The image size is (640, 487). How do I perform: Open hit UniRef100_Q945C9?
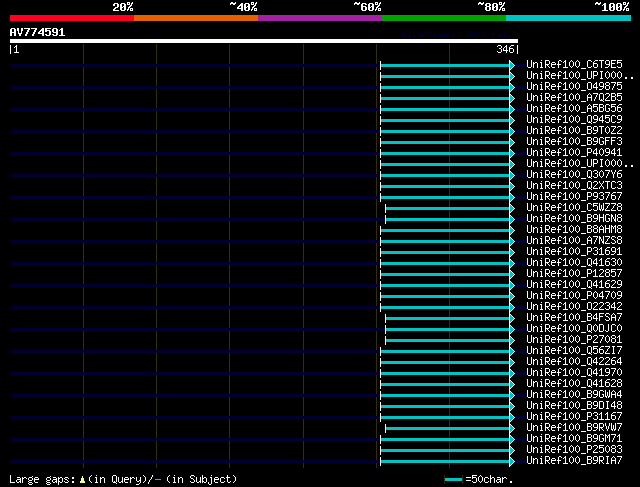574,120
